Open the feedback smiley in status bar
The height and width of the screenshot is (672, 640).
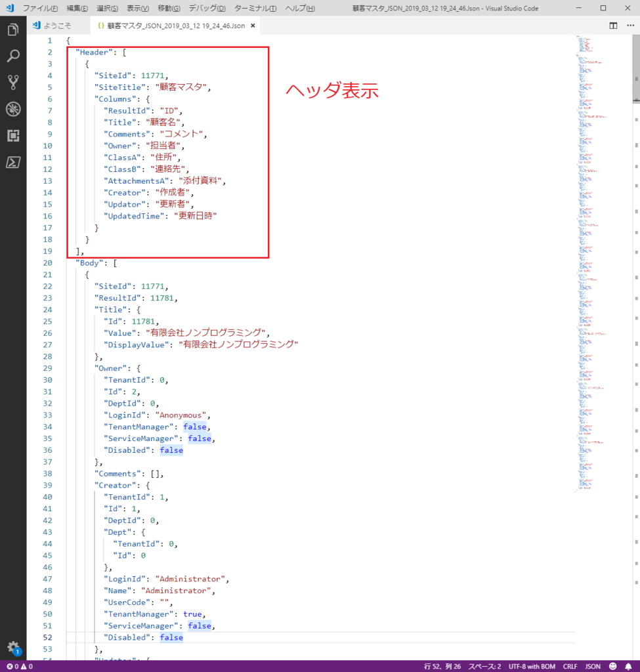[613, 667]
